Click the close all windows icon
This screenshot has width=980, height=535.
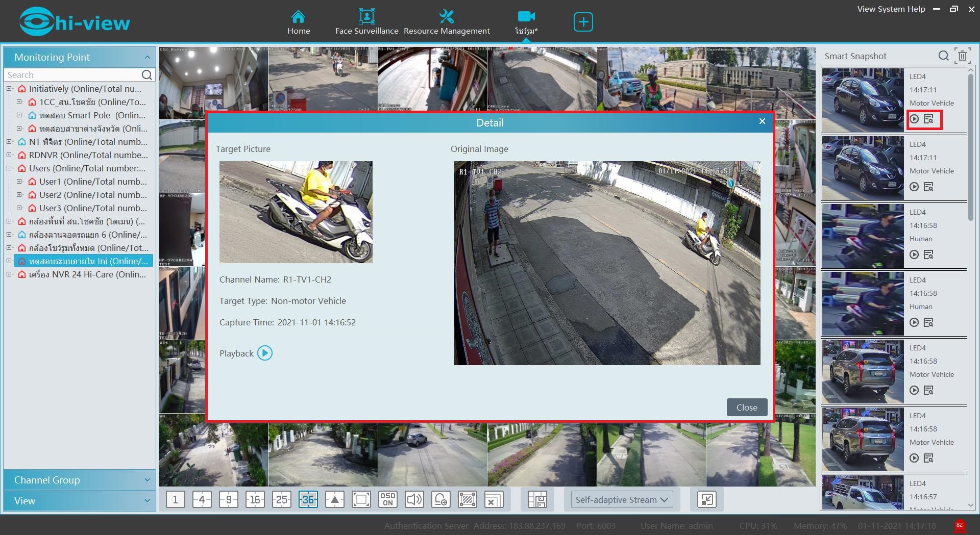494,500
